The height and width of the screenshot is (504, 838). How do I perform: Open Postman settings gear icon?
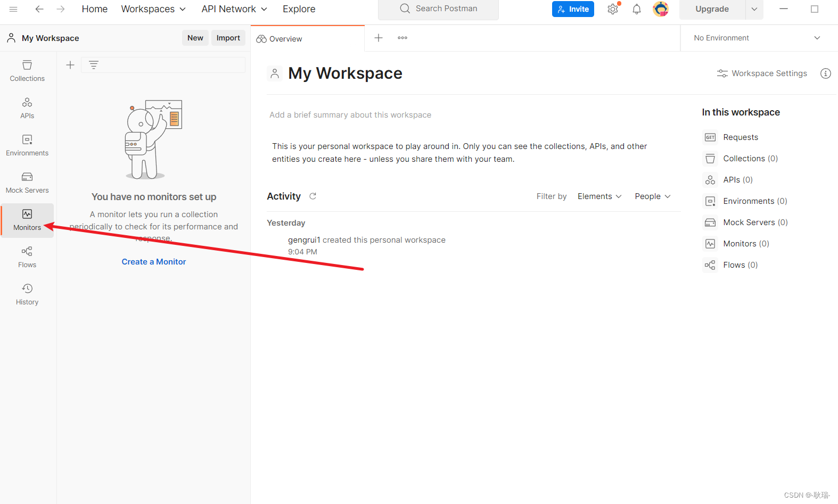613,9
